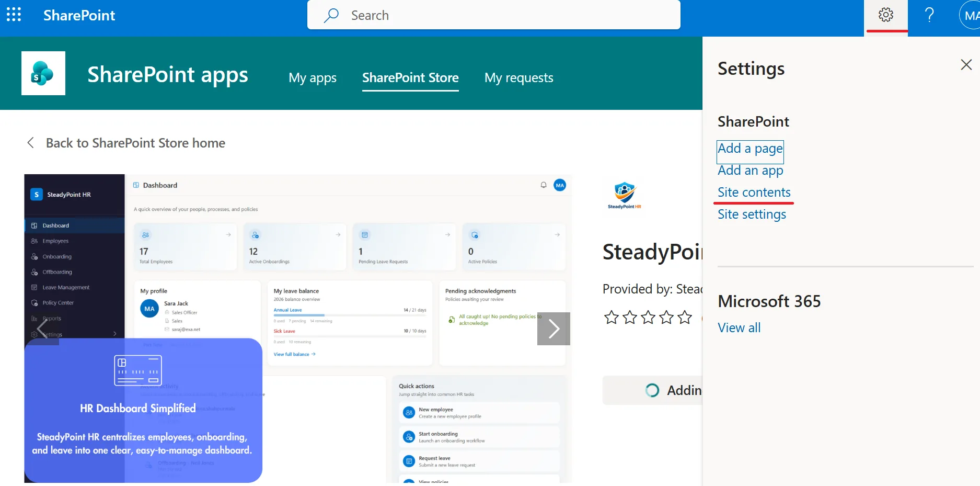Image resolution: width=980 pixels, height=486 pixels.
Task: Click the Add an app link
Action: click(x=750, y=171)
